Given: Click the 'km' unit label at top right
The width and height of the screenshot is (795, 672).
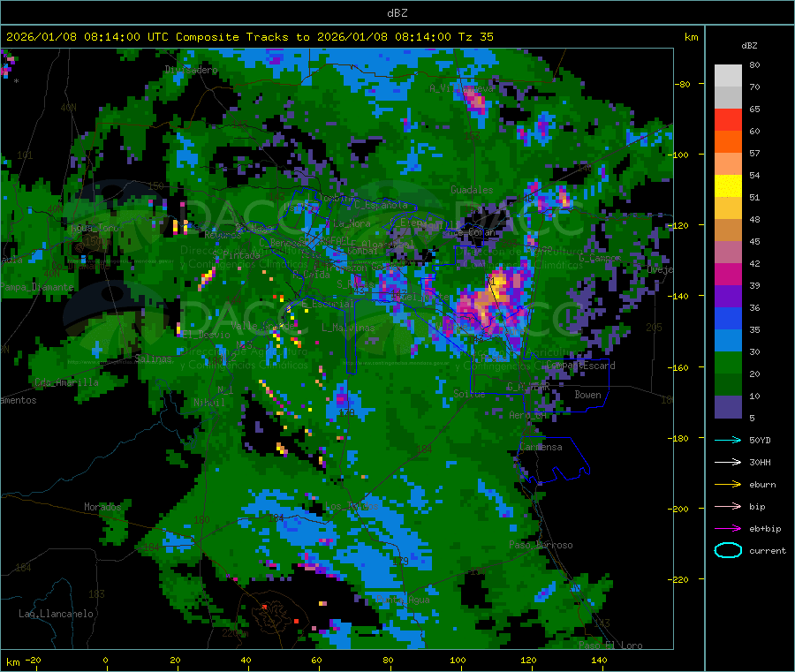Looking at the screenshot, I should point(691,37).
